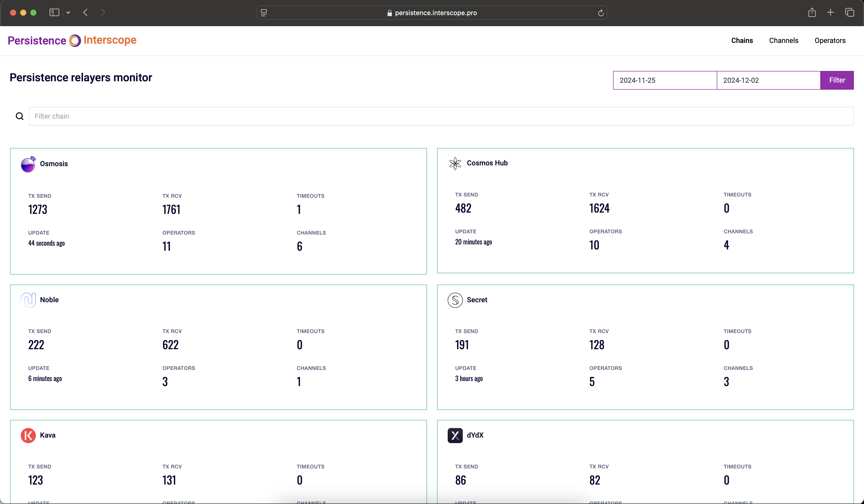Switch to the Channels page
864x504 pixels.
pyautogui.click(x=783, y=40)
